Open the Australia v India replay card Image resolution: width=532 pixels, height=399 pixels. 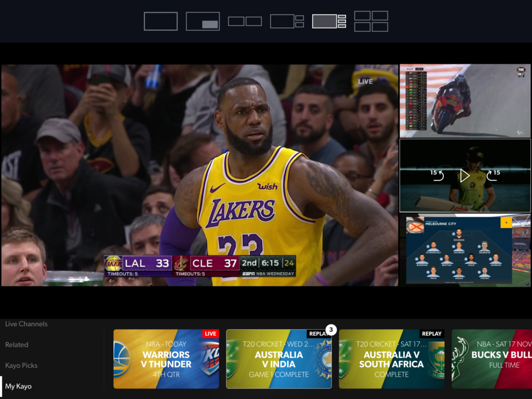279,359
